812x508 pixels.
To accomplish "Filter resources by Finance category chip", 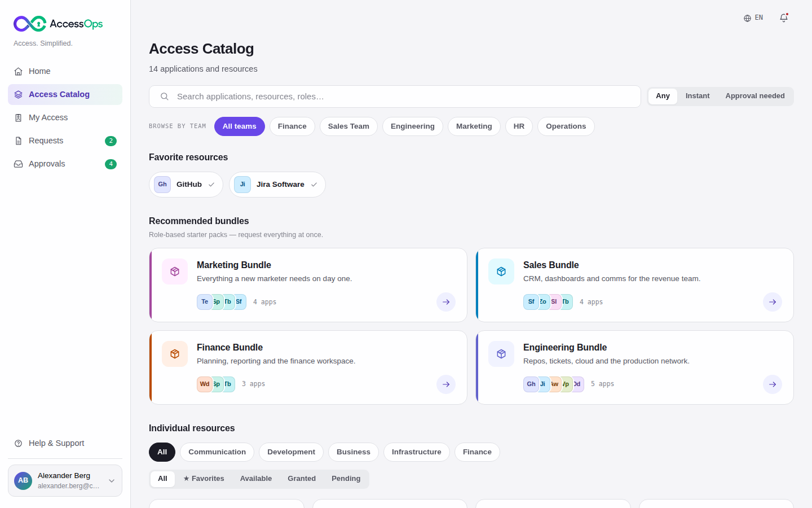I will coord(477,452).
